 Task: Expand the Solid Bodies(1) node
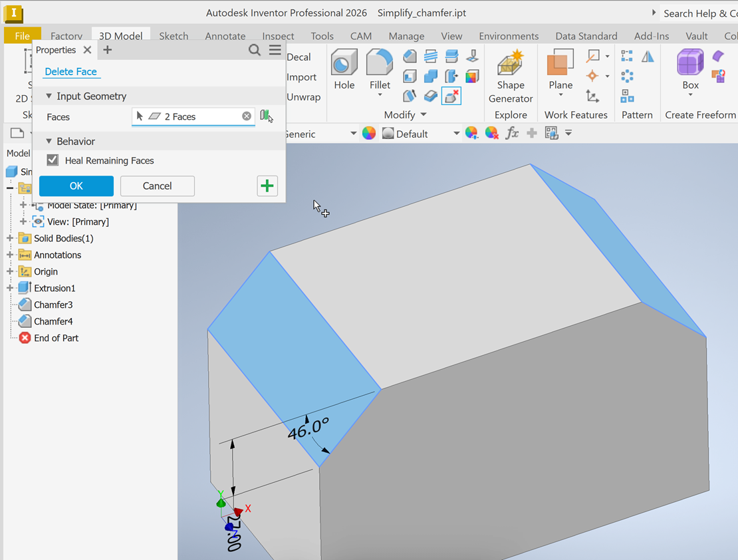(x=9, y=238)
